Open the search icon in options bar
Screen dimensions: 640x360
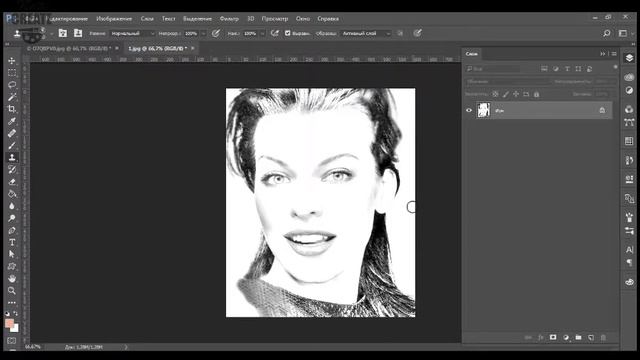(x=607, y=33)
